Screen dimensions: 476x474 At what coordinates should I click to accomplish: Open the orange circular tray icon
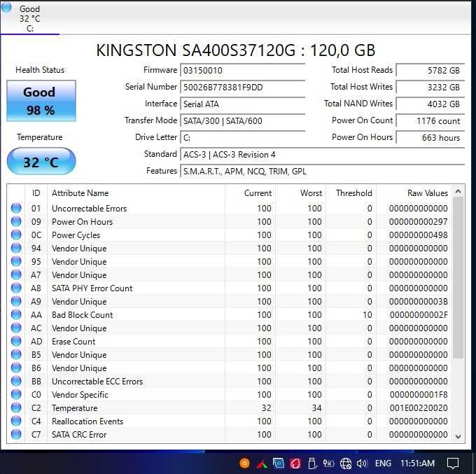244,463
